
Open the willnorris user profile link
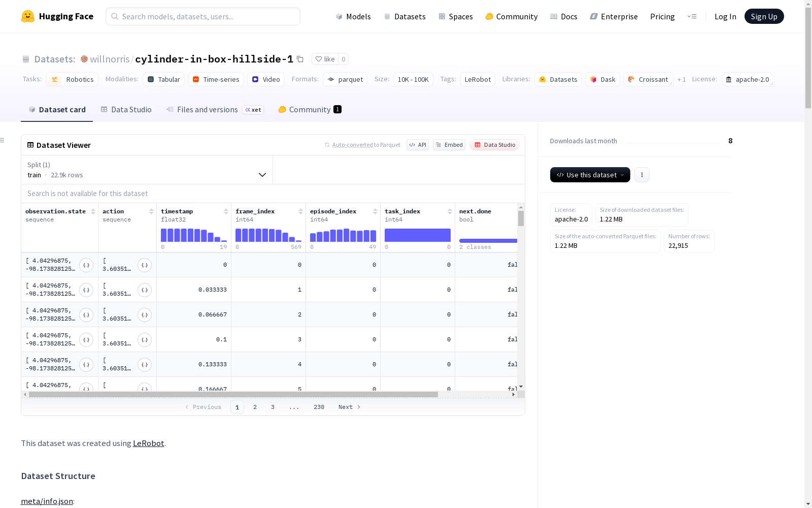110,59
